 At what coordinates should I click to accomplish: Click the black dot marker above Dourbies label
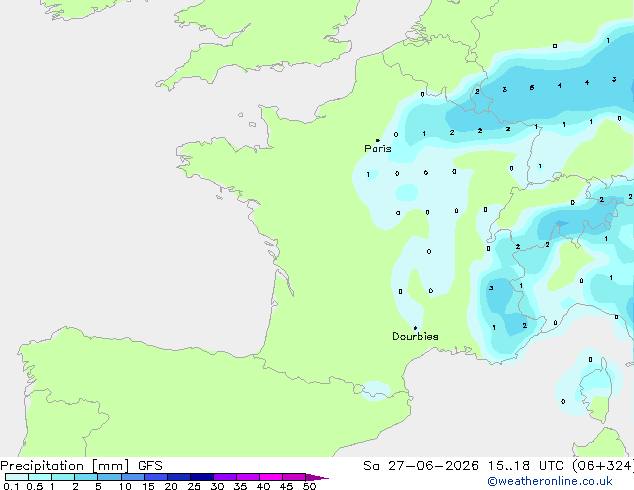click(415, 328)
